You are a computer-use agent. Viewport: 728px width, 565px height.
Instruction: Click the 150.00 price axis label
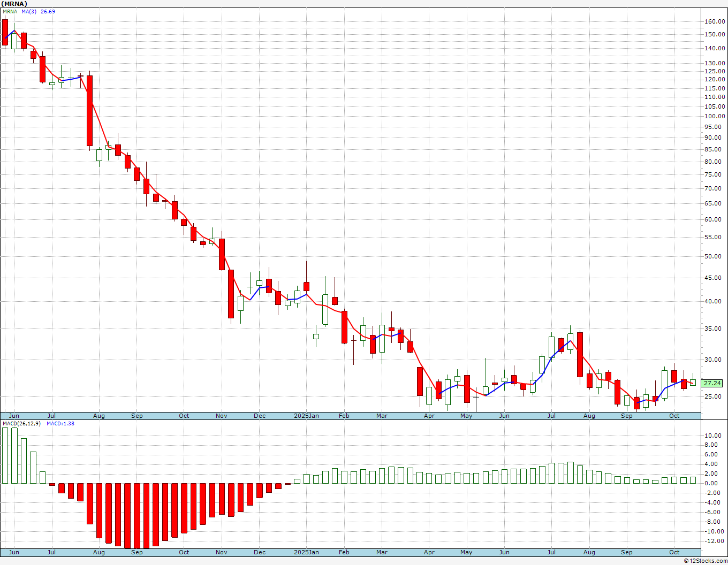pos(715,34)
